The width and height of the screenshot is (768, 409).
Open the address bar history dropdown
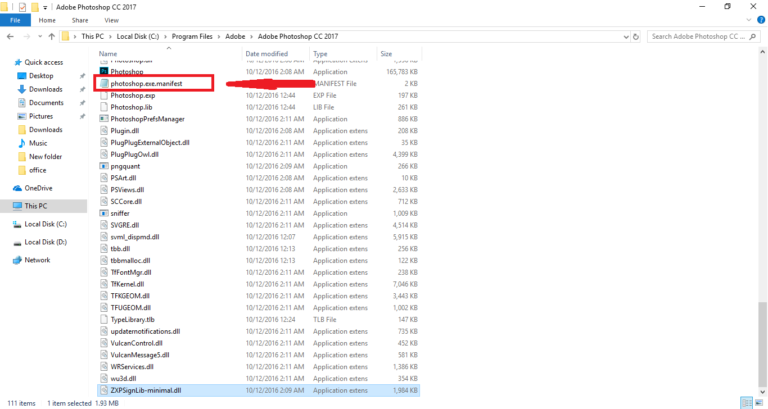625,37
